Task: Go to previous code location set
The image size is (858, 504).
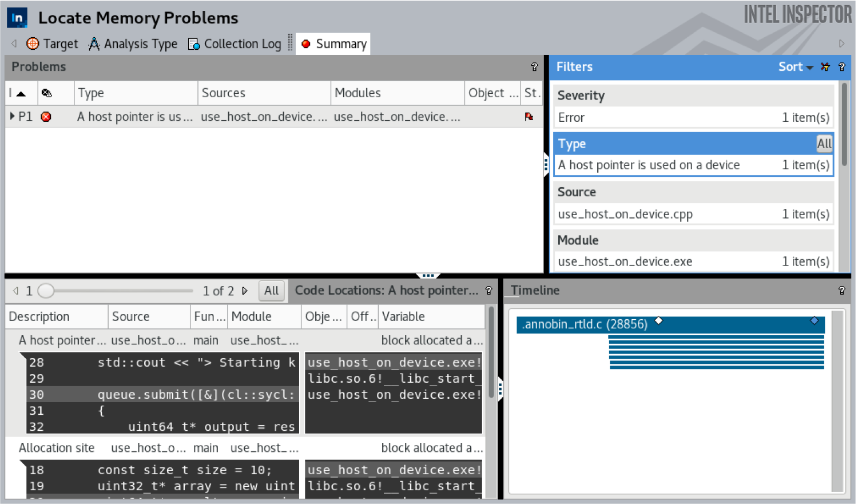Action: pyautogui.click(x=15, y=291)
